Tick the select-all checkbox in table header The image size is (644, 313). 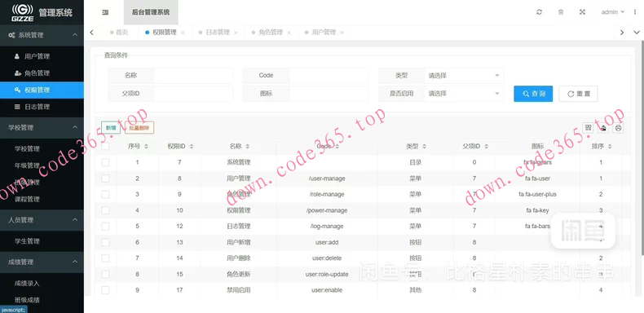point(105,146)
